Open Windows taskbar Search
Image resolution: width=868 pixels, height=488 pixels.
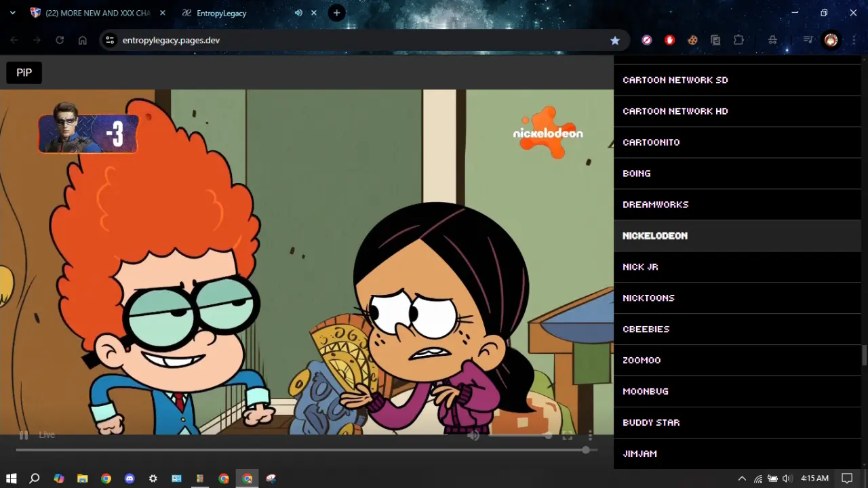click(x=35, y=479)
